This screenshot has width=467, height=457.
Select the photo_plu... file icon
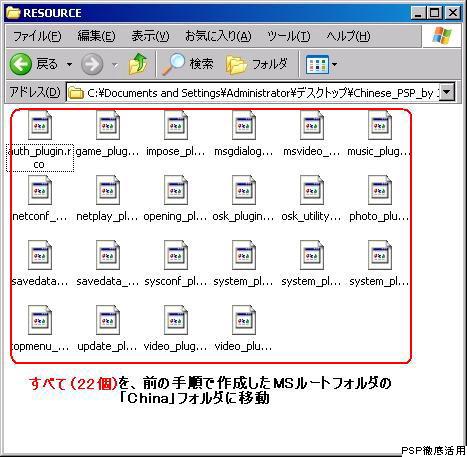point(380,190)
